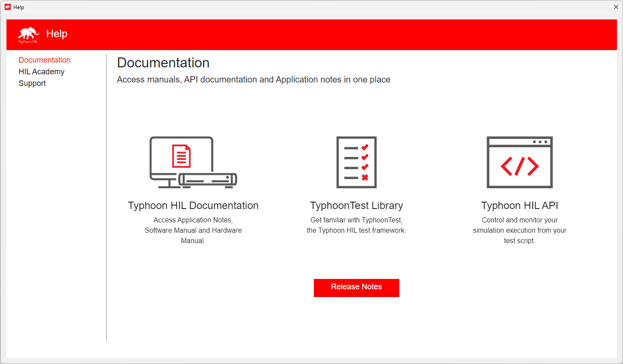The height and width of the screenshot is (364, 623).
Task: Click the "Access manuals, API documentation" subtitle
Action: point(253,79)
